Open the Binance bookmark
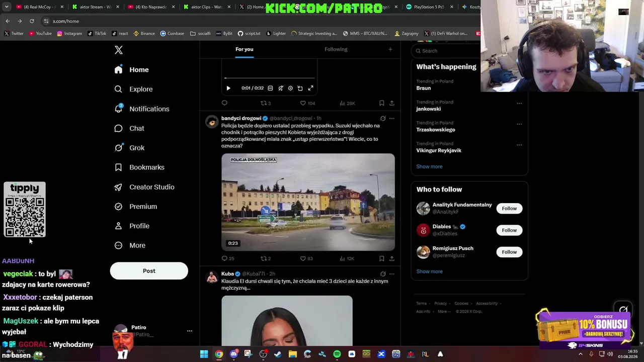The height and width of the screenshot is (362, 644). tap(144, 34)
